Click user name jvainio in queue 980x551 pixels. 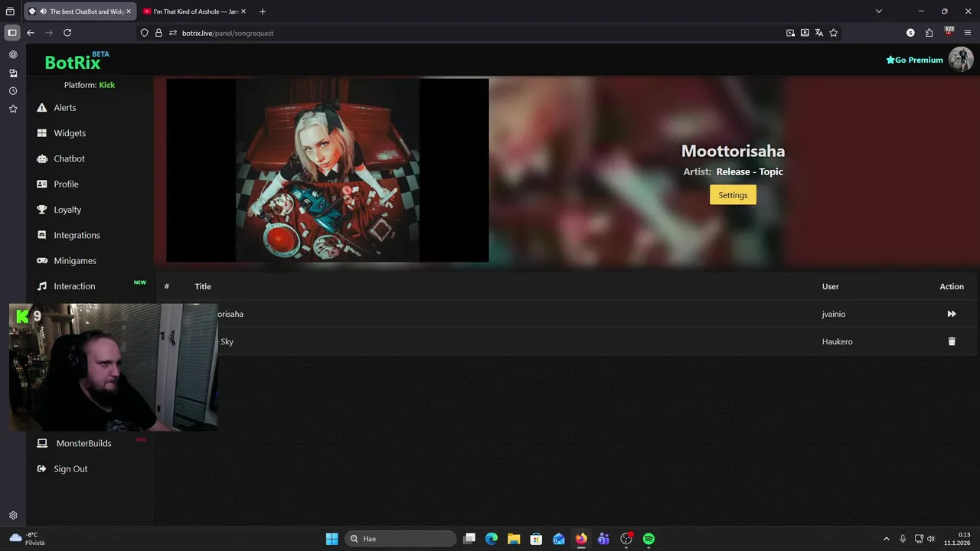click(834, 314)
